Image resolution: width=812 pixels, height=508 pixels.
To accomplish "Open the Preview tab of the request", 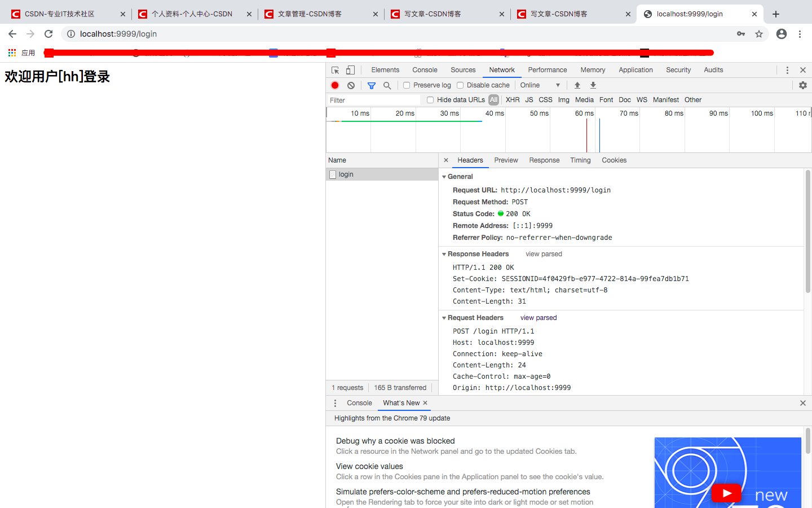I will point(506,160).
